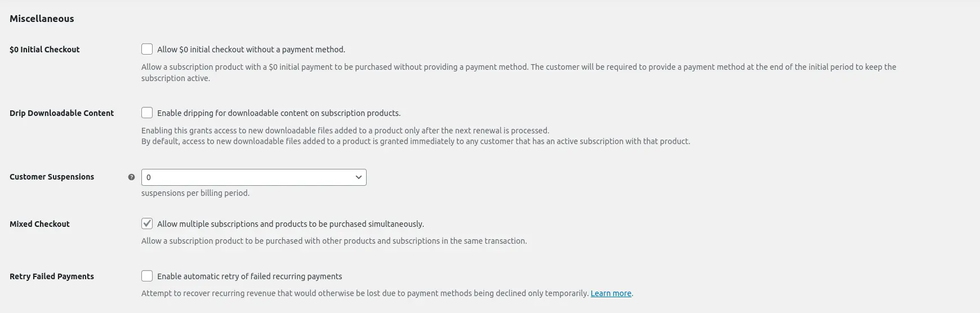Click the 'Mixed Checkout' setting title

(39, 224)
